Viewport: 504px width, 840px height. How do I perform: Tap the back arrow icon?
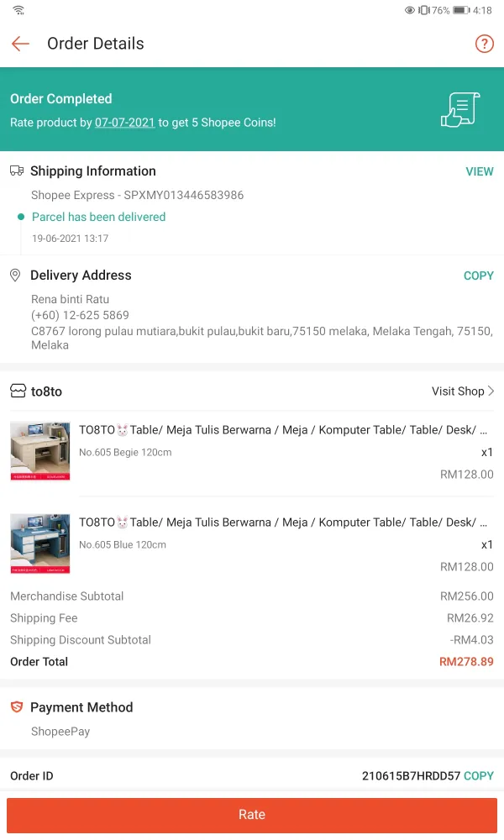coord(20,44)
